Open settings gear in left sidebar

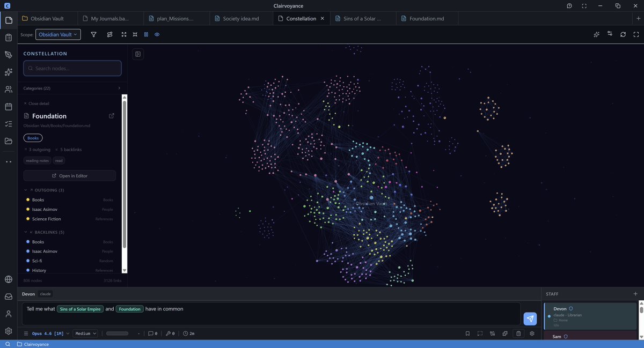pyautogui.click(x=8, y=331)
